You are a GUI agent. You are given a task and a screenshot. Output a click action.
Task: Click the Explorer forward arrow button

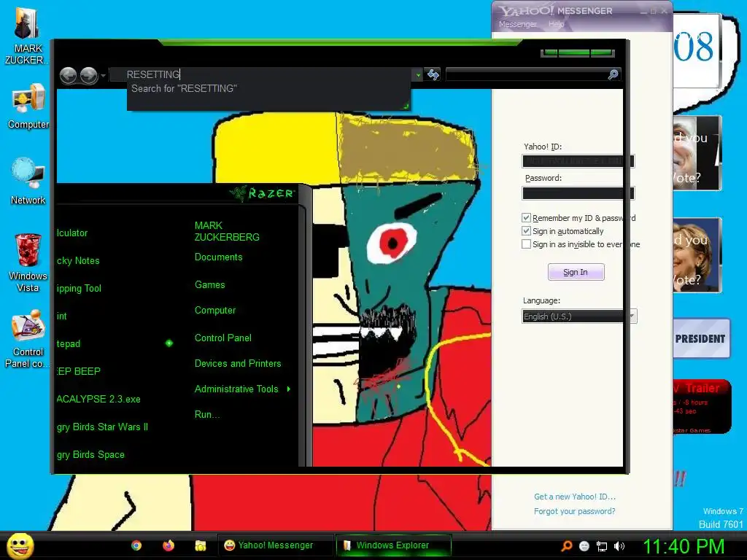coord(88,75)
